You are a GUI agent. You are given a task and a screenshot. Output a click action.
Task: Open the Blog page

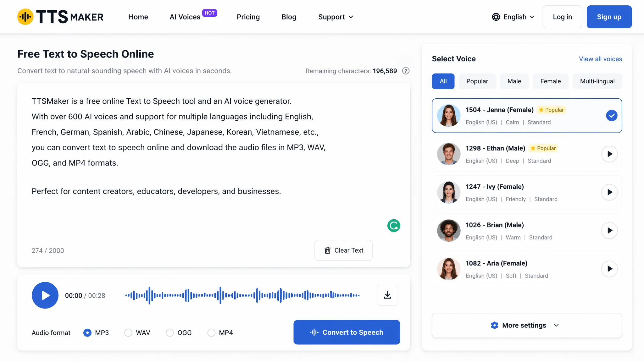coord(289,17)
